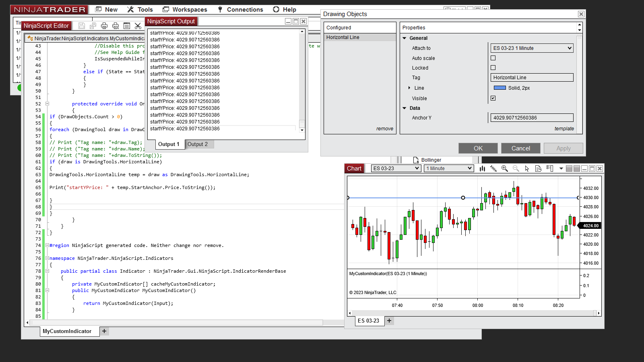The width and height of the screenshot is (644, 362).
Task: Open the New menu
Action: click(x=106, y=10)
